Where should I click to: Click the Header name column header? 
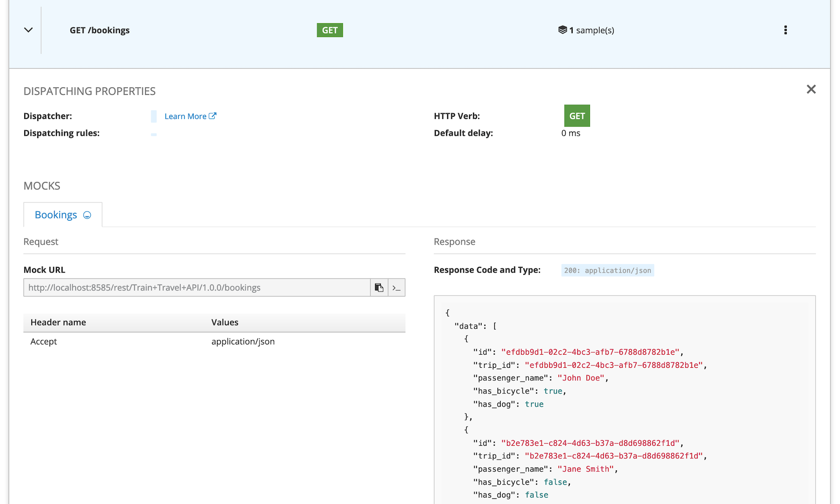(x=58, y=322)
